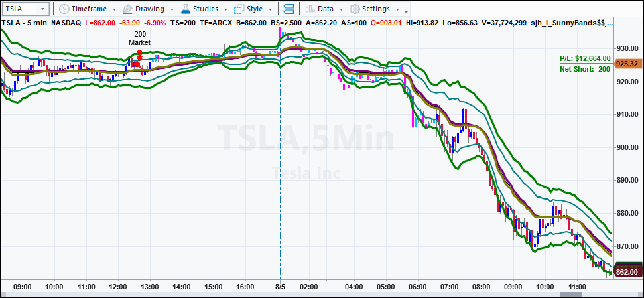Click the B=862.00 bid value
The width and height of the screenshot is (644, 298).
point(251,23)
